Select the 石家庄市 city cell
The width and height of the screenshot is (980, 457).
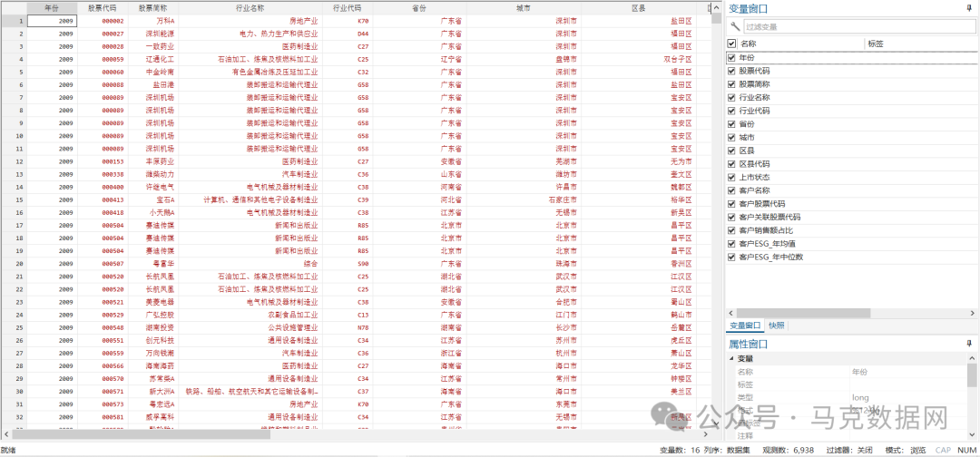click(x=524, y=199)
